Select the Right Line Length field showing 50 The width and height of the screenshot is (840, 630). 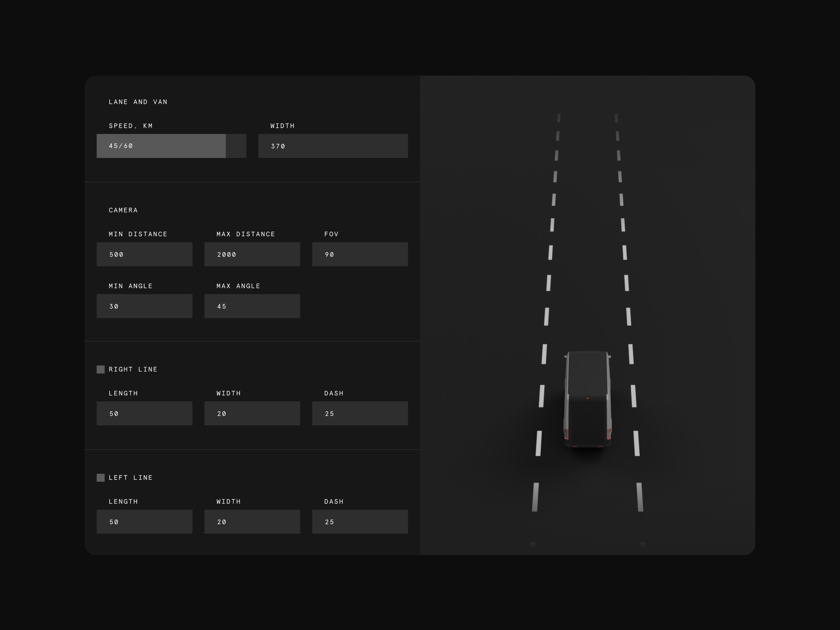click(144, 413)
